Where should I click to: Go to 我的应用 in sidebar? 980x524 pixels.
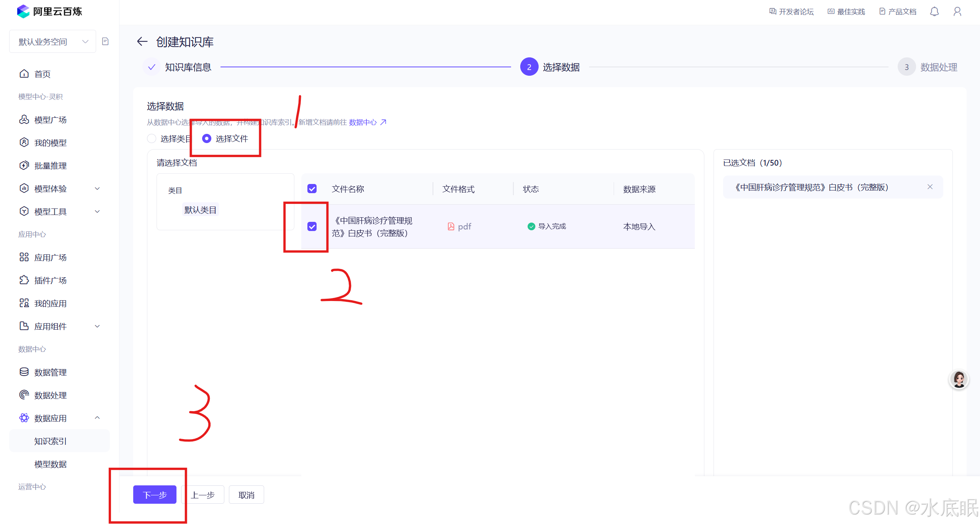[x=51, y=303]
